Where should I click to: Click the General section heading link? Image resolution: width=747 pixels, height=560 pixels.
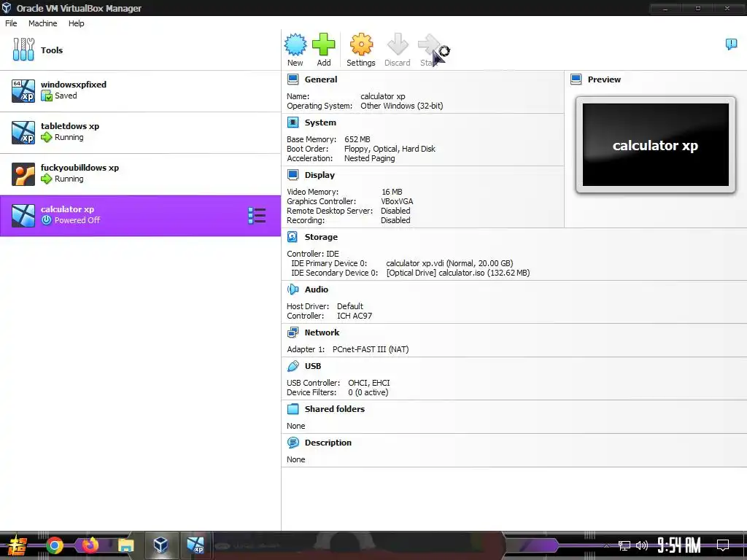[321, 79]
